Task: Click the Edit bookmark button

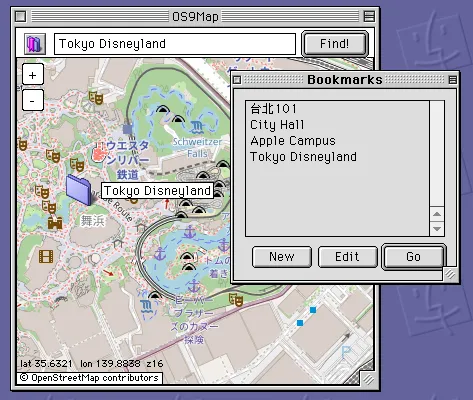Action: [347, 257]
